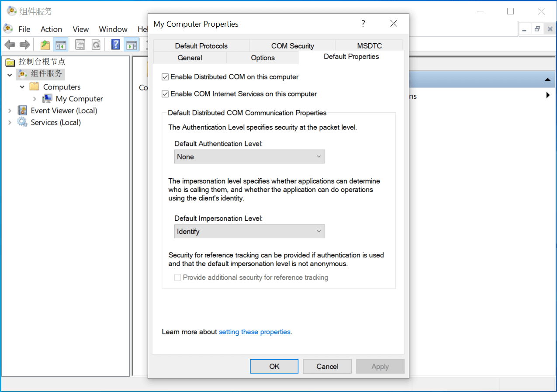The height and width of the screenshot is (392, 557).
Task: Switch to the COM Security tab
Action: [292, 46]
